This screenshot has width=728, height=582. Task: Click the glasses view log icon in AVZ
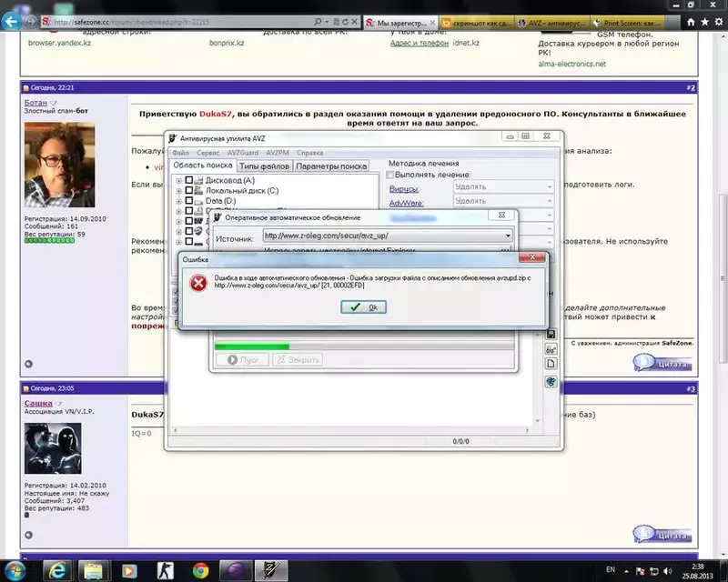click(x=551, y=349)
